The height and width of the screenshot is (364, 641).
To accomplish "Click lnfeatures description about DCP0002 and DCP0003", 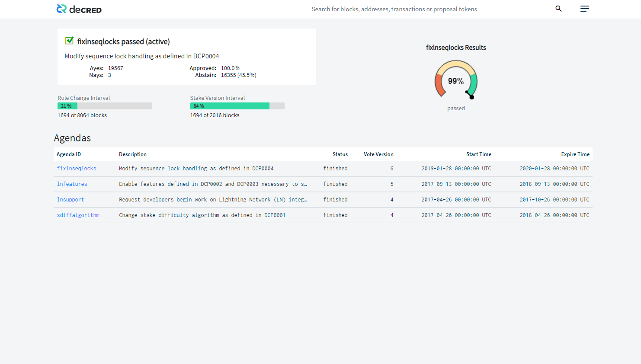I will click(x=213, y=184).
